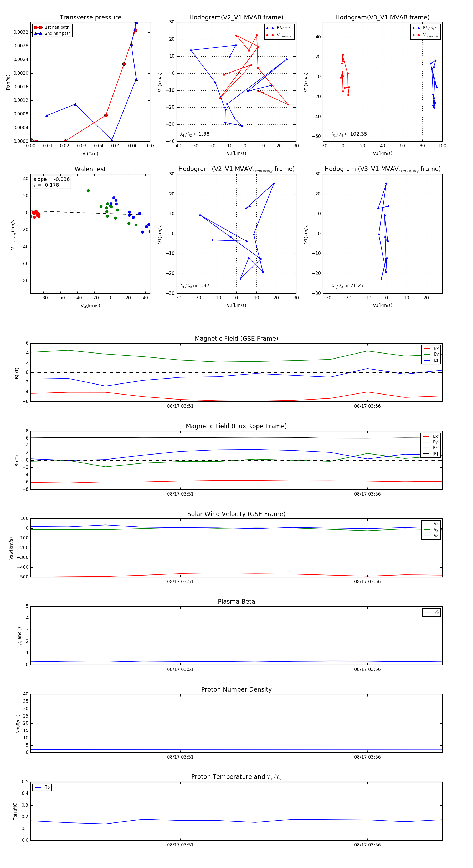Click the 'V_A(km/s)' axis label of WalenTest
The image size is (473, 868).
pyautogui.click(x=90, y=306)
